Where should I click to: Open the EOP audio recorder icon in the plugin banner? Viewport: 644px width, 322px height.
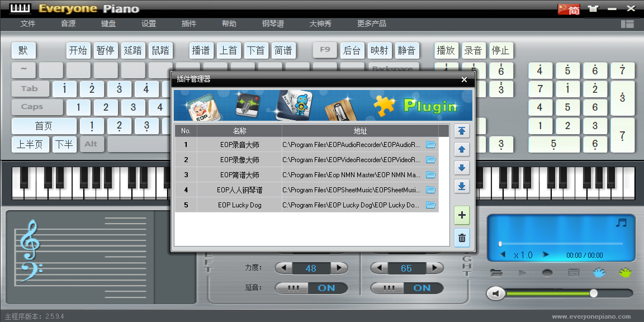click(203, 106)
